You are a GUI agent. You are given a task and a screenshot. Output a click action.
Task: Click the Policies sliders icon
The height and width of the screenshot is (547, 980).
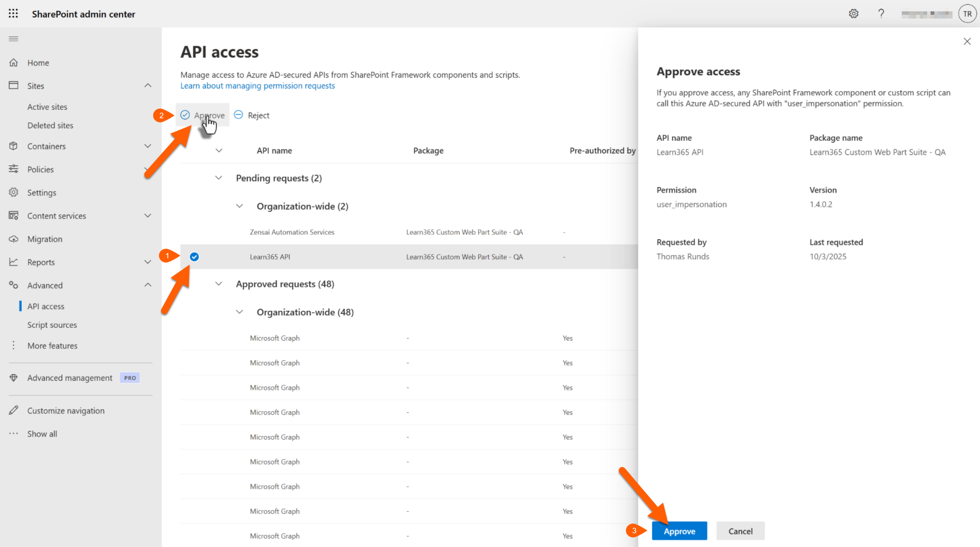point(13,169)
